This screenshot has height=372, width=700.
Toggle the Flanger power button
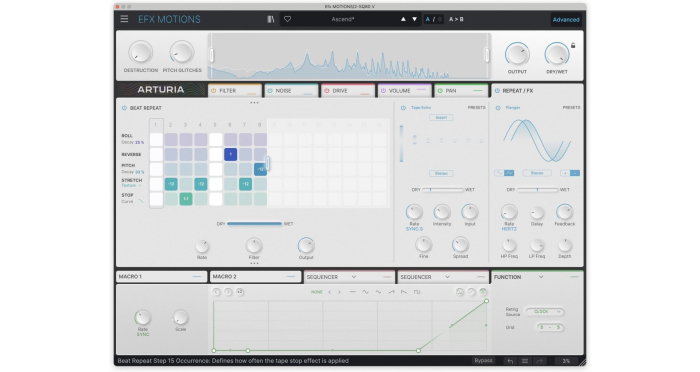click(498, 108)
